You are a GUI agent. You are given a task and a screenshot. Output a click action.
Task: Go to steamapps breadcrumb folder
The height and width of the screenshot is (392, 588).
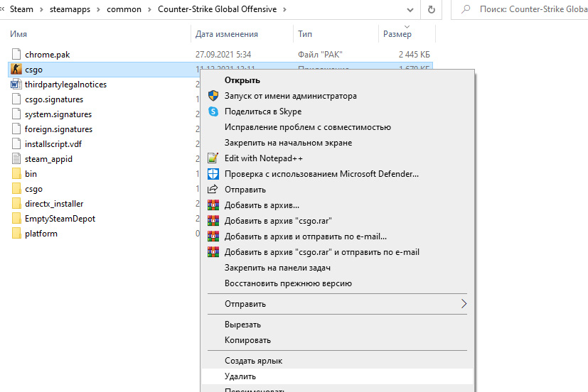[70, 9]
